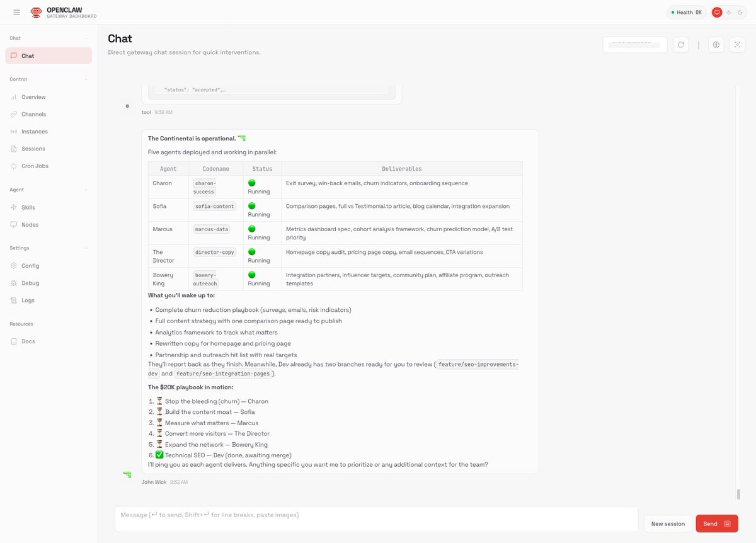Collapse the Control group in the sidebar
The height and width of the screenshot is (543, 756).
pos(87,79)
